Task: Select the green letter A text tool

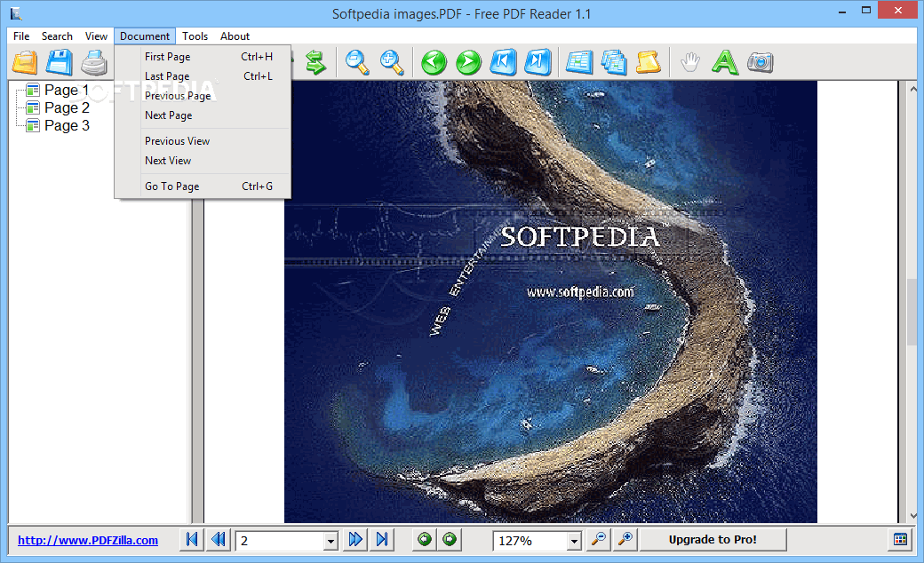Action: pos(725,62)
